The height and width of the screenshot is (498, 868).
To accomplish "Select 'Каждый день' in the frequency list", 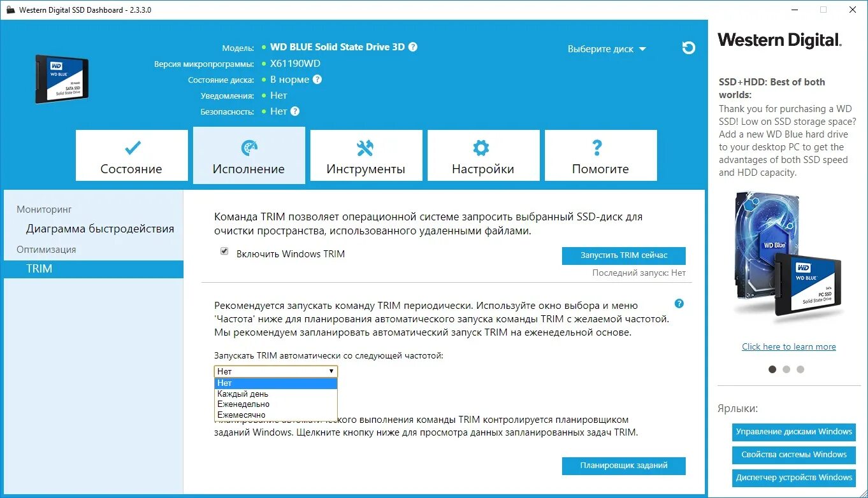I will 276,394.
